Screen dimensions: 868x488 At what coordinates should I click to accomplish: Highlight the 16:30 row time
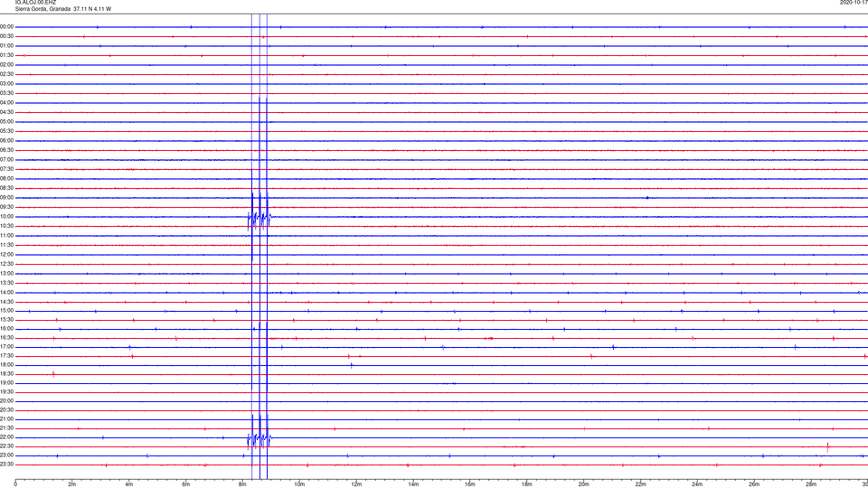tap(6, 337)
